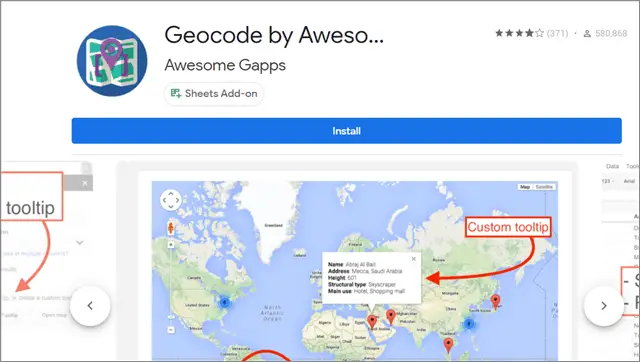Close the map info tooltip popup

click(414, 259)
